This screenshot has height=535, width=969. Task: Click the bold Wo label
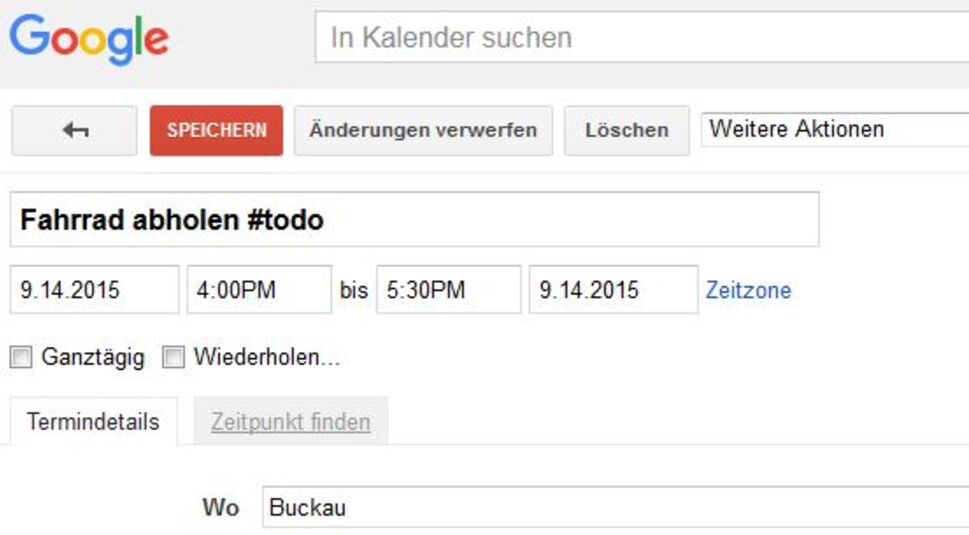pos(220,507)
